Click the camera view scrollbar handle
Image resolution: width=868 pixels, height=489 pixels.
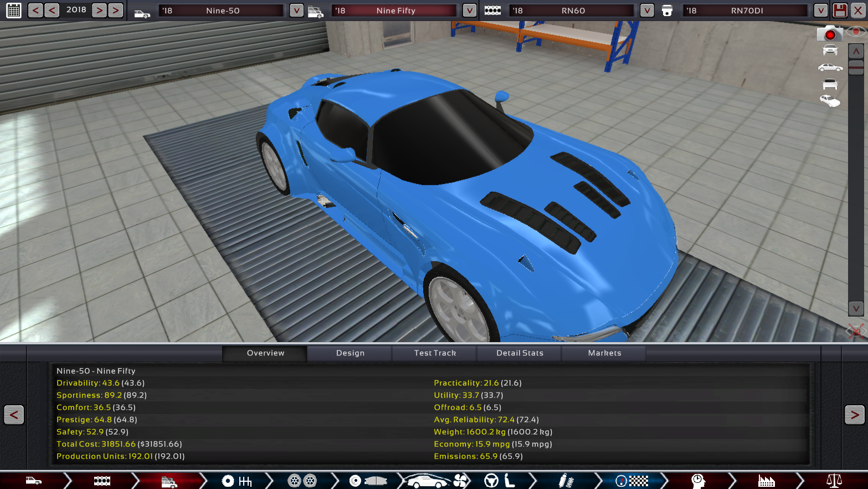(856, 67)
